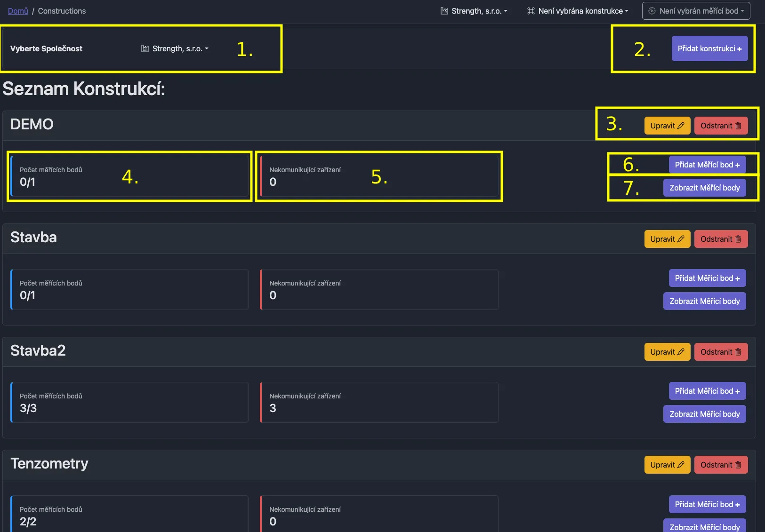Open company selector beside Vyberte Společnost
This screenshot has width=765, height=532.
[175, 48]
